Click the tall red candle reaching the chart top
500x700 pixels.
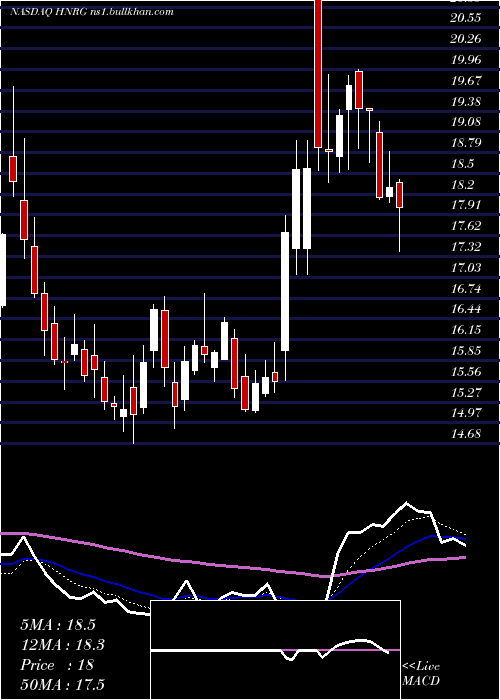point(318,74)
